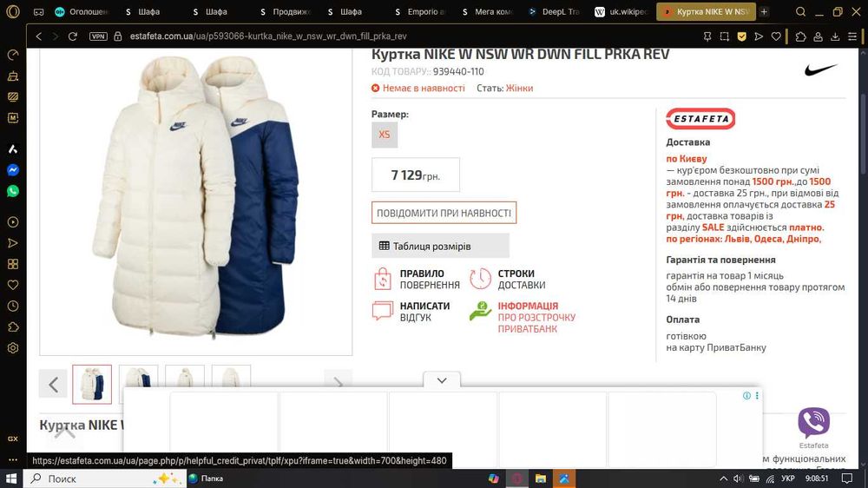This screenshot has height=488, width=868.
Task: Switch to the Emporio tab
Action: tap(420, 11)
